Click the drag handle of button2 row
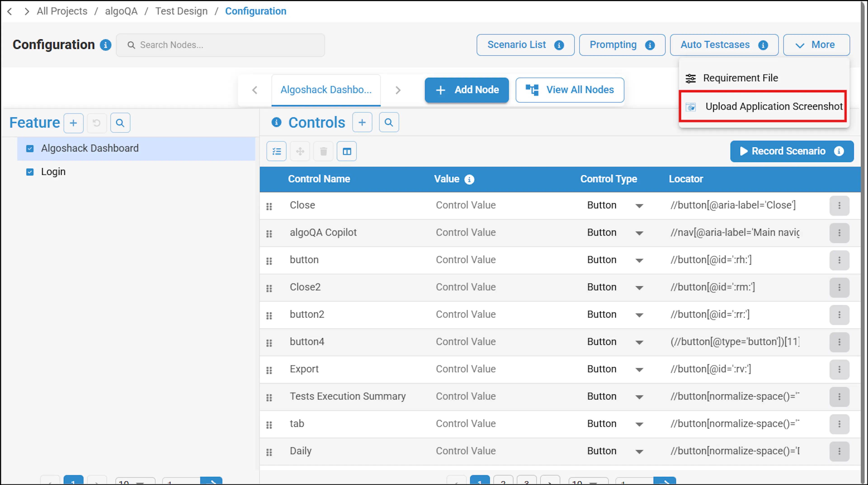The image size is (868, 485). tap(269, 315)
